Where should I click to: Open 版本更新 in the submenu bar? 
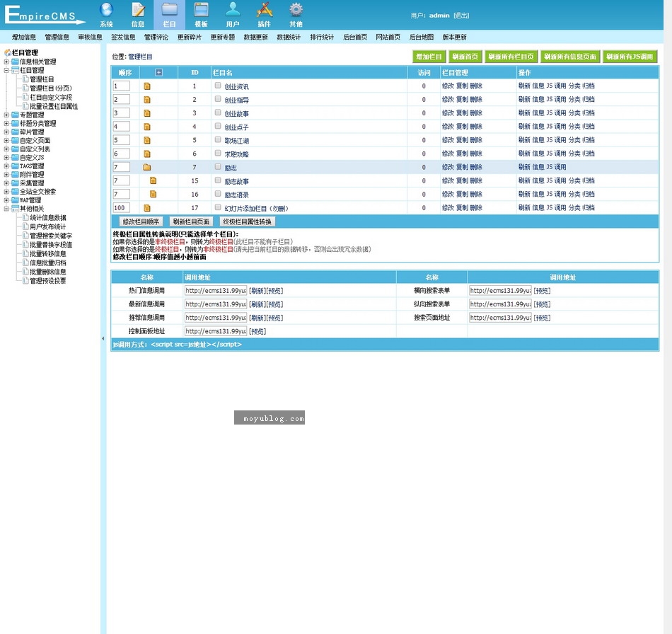454,38
